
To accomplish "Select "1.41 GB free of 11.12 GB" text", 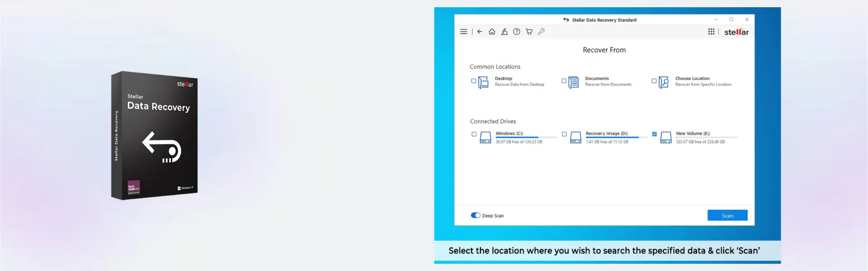I will pos(607,142).
